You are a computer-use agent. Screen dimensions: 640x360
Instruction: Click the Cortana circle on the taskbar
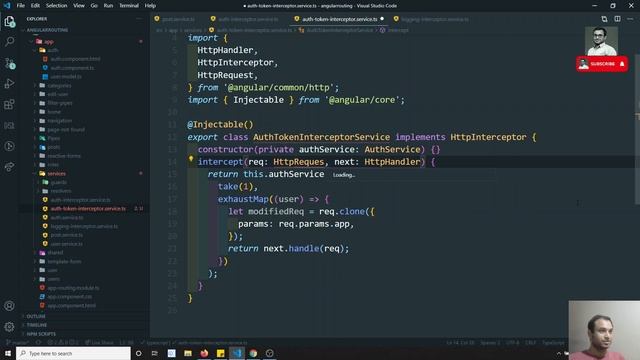[138, 353]
